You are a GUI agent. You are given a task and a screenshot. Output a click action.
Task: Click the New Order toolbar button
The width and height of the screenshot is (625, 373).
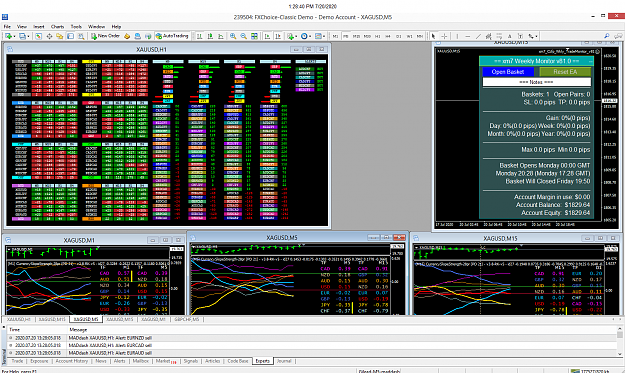[x=105, y=36]
